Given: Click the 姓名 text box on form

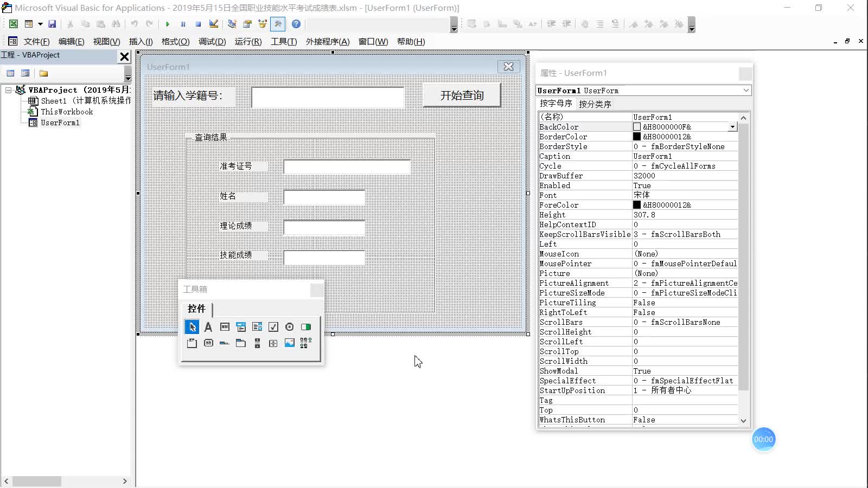Looking at the screenshot, I should coord(324,197).
